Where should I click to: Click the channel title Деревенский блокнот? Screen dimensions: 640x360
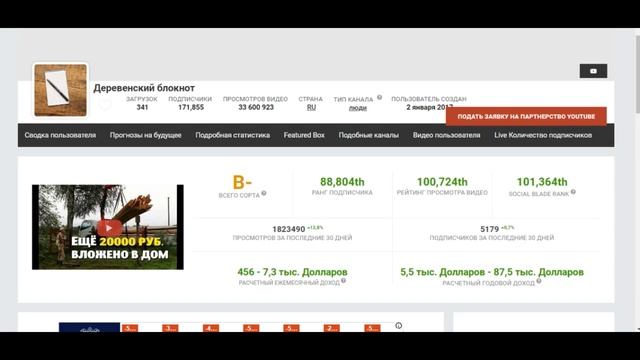tap(144, 88)
